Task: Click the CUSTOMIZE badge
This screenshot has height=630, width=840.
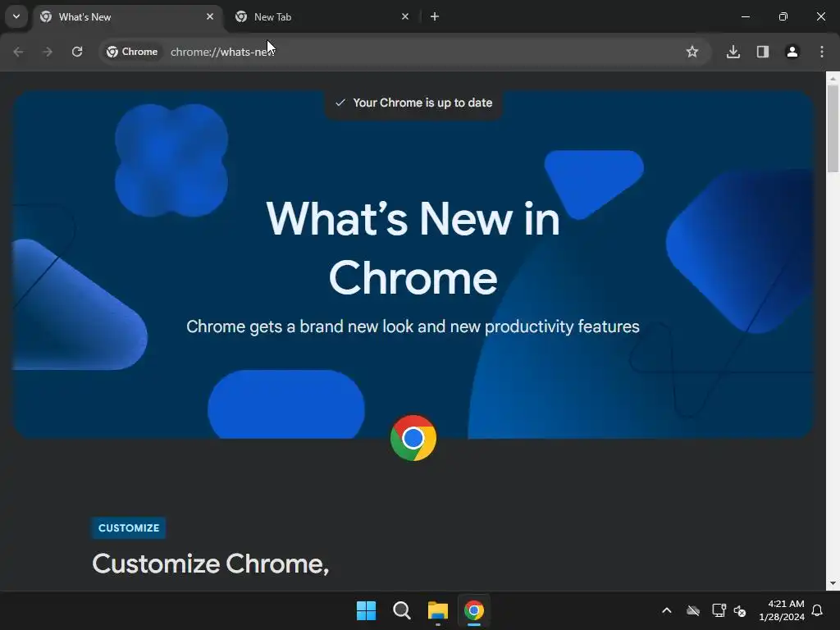Action: point(129,527)
